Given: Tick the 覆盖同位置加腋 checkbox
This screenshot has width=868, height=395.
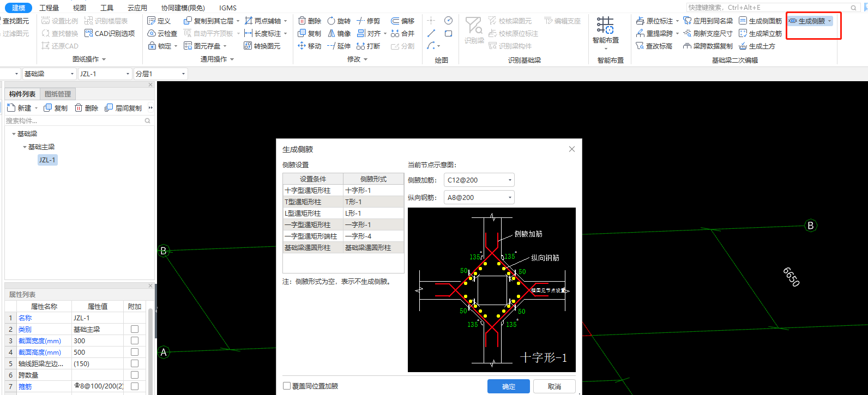Looking at the screenshot, I should [287, 386].
